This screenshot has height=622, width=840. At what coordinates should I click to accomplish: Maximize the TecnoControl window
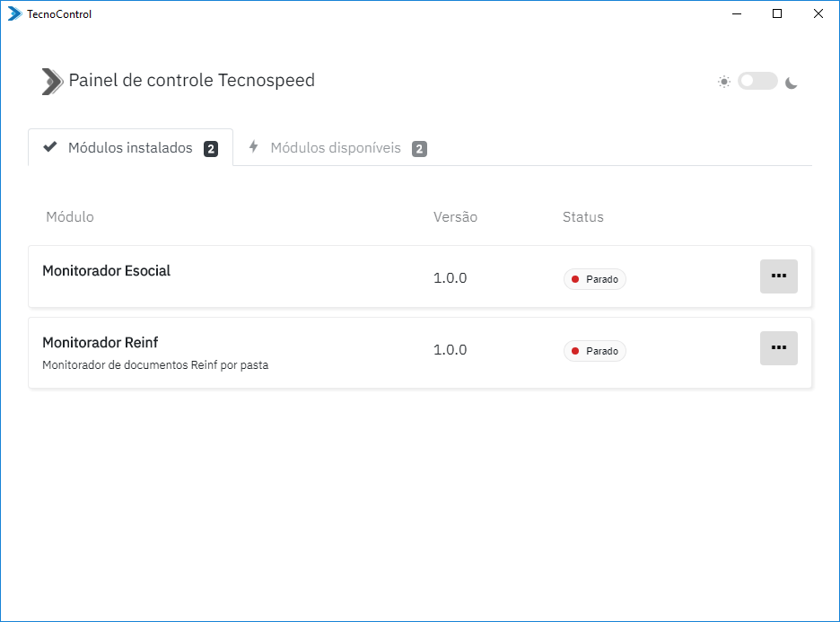777,14
